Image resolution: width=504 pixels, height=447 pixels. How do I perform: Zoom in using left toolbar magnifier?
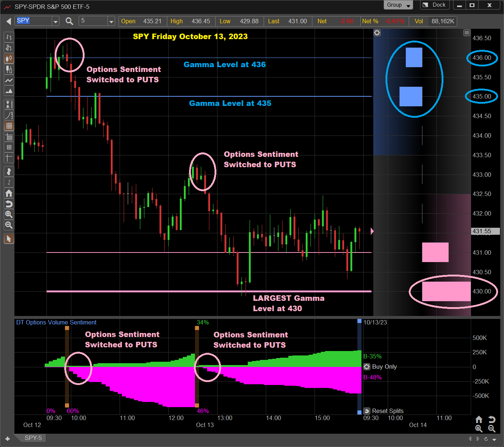pos(9,214)
